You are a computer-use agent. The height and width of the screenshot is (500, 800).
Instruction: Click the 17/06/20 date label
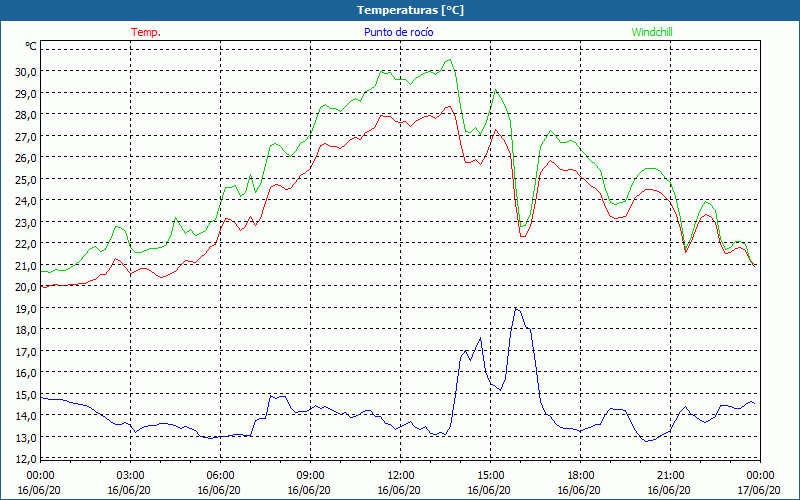click(x=759, y=490)
